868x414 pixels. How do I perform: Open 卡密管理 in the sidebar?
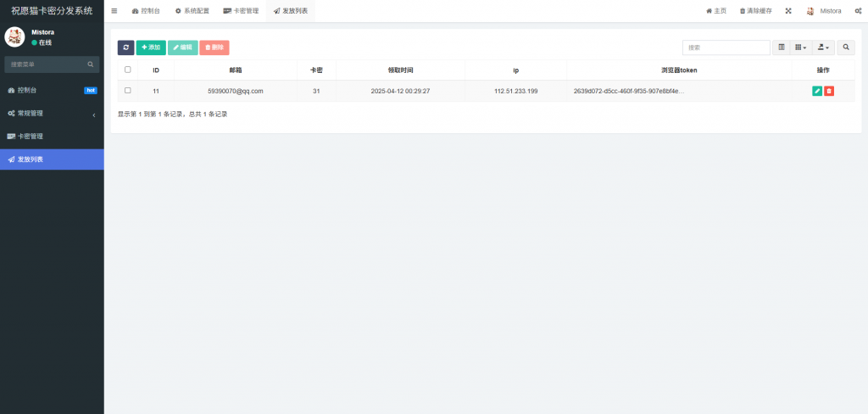pos(52,137)
